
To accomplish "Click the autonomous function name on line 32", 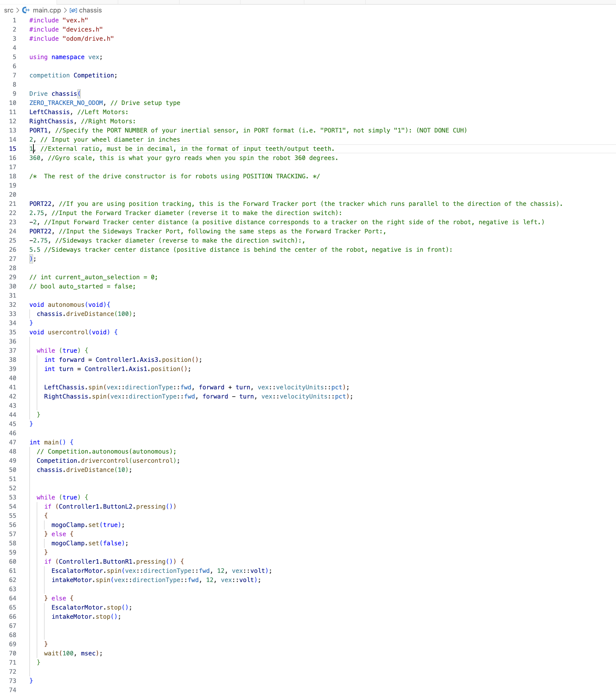I will click(x=66, y=305).
